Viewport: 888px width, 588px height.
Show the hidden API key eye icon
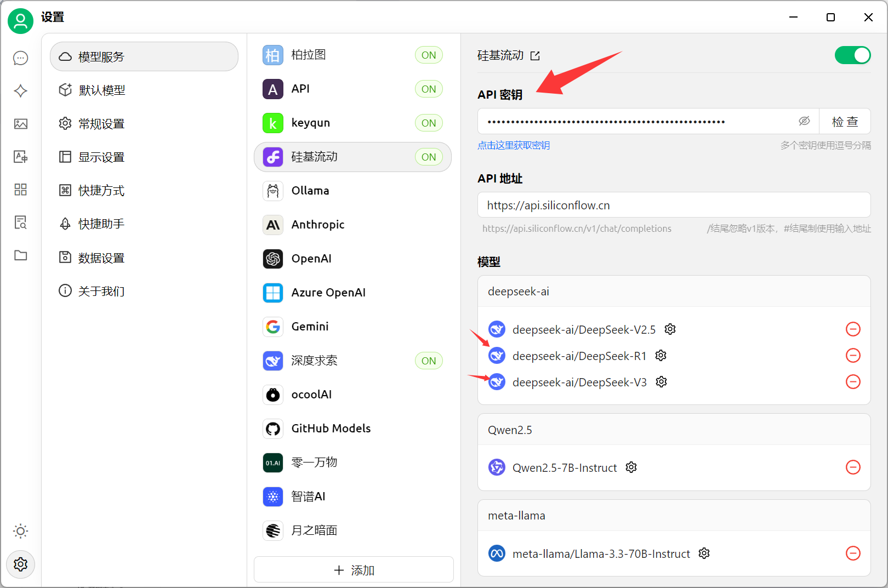coord(804,121)
